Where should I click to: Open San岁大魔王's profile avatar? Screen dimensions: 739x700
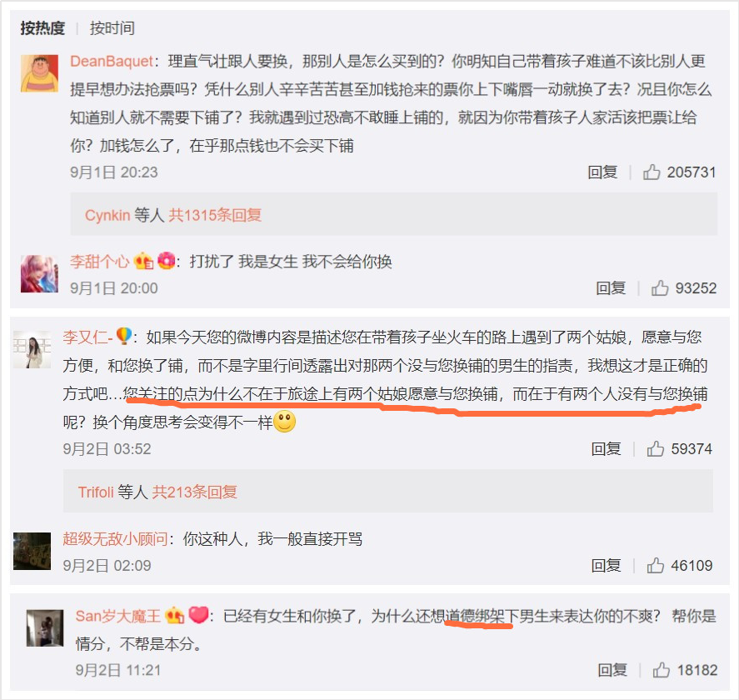[x=45, y=627]
